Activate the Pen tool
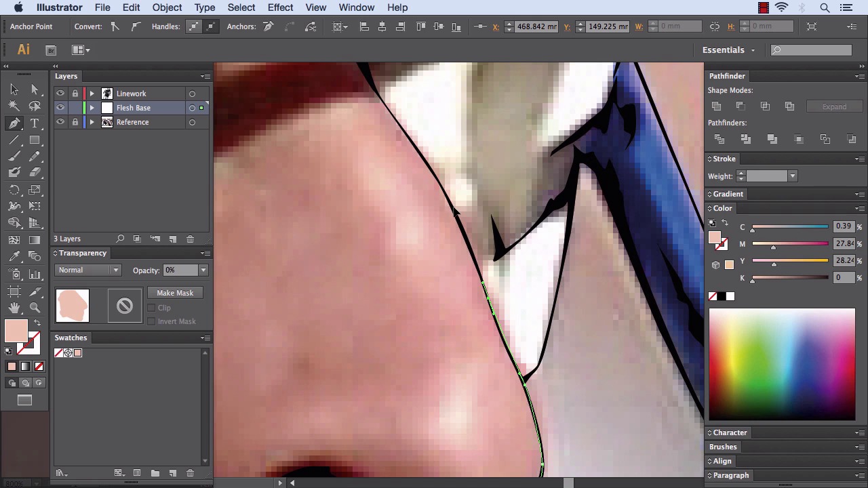The height and width of the screenshot is (488, 868). click(14, 123)
